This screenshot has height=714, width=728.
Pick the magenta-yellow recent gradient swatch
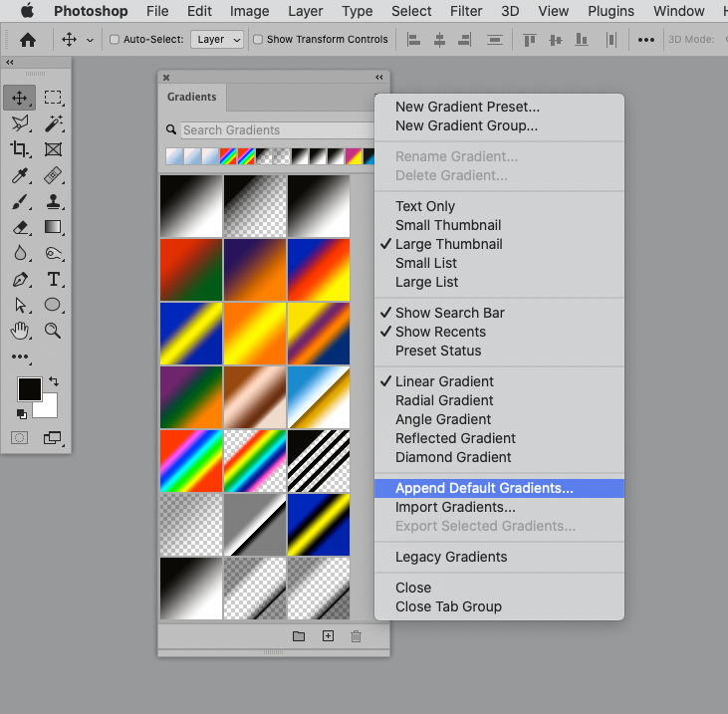354,156
